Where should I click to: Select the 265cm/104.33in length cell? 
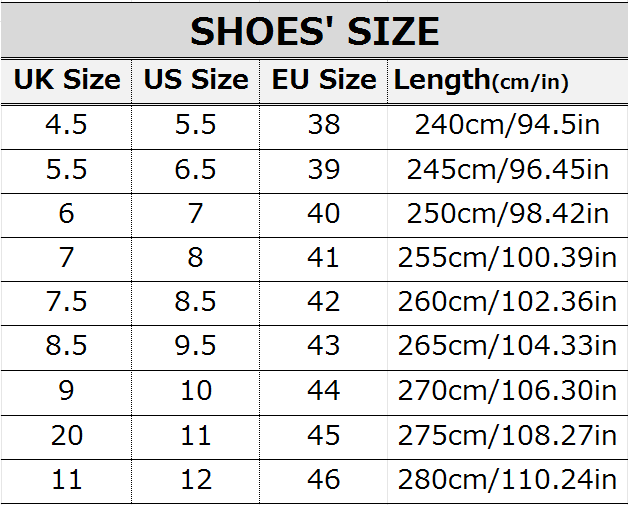507,346
